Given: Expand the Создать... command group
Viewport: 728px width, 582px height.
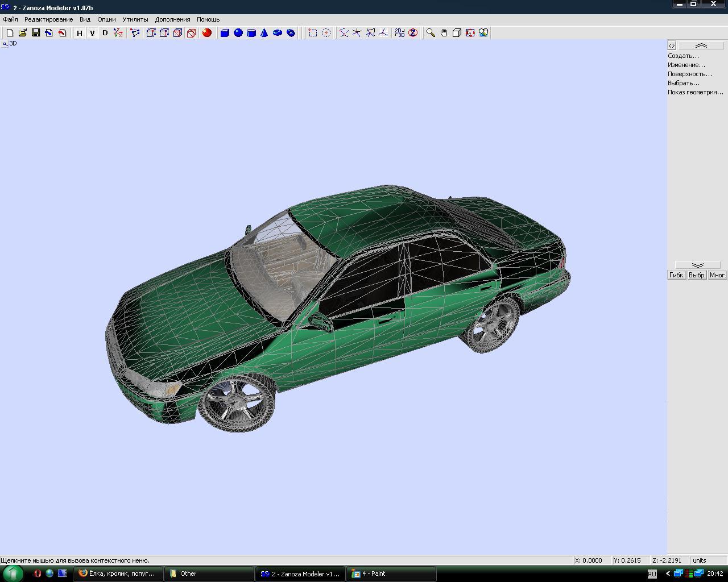Looking at the screenshot, I should pyautogui.click(x=683, y=56).
